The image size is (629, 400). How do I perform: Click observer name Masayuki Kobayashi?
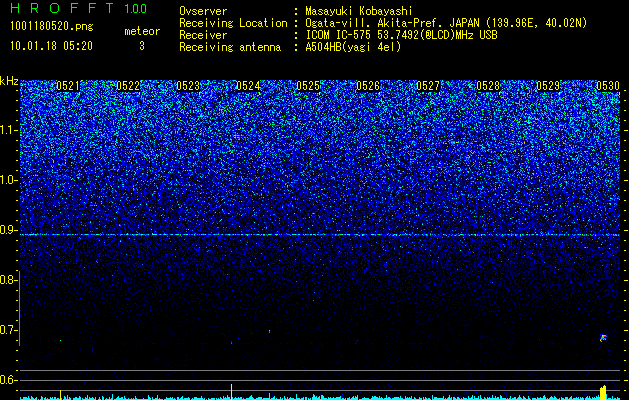coord(359,11)
